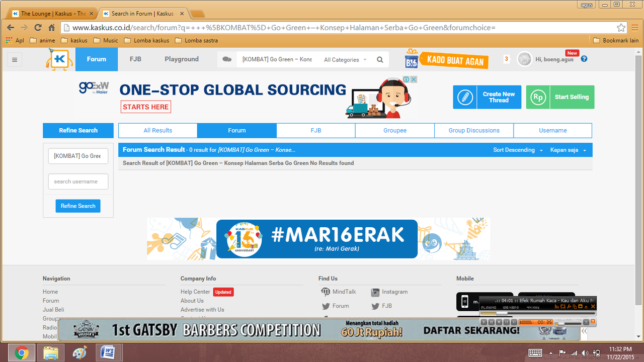644x362 pixels.
Task: Open the Twitter Forum link in the footer
Action: 336,306
